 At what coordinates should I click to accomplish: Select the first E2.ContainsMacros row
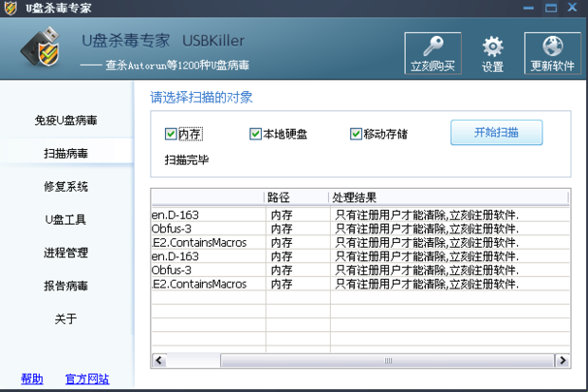pos(360,243)
